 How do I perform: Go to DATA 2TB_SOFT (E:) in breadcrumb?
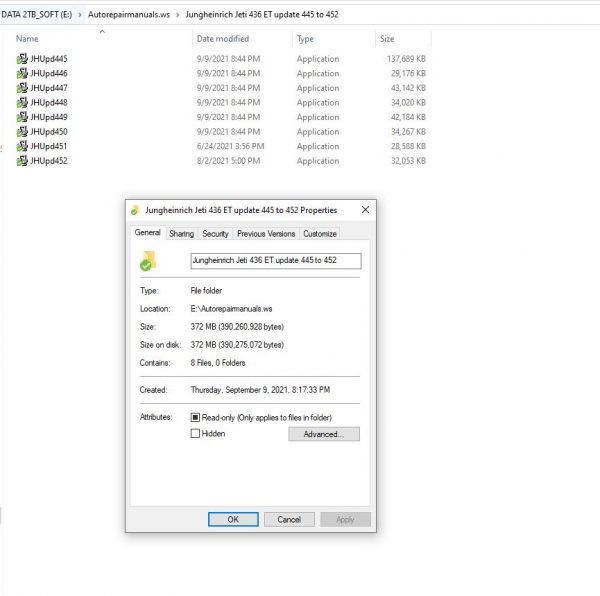coord(37,15)
